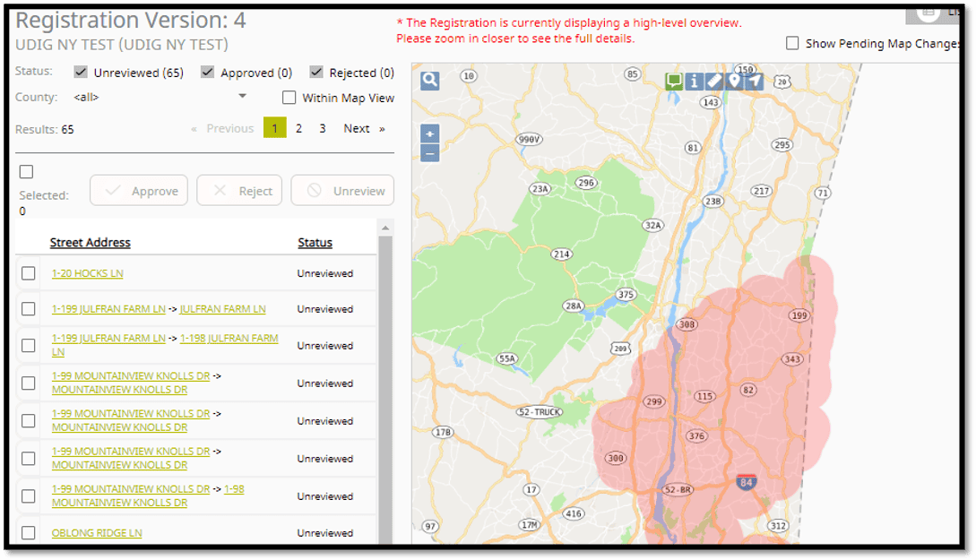
Task: Uncheck the Unreviewed status checkbox
Action: (81, 73)
